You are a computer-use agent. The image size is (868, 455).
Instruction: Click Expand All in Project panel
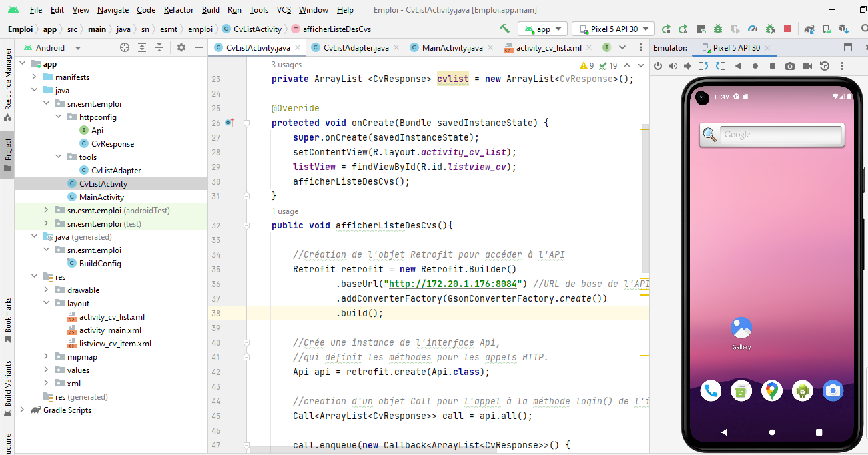click(143, 47)
